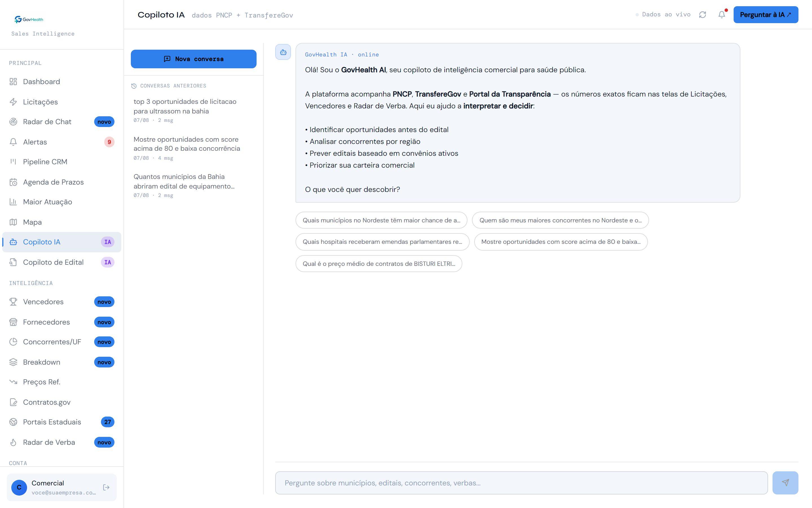Click the Alertas bell icon in sidebar
The width and height of the screenshot is (812, 508).
tap(13, 142)
